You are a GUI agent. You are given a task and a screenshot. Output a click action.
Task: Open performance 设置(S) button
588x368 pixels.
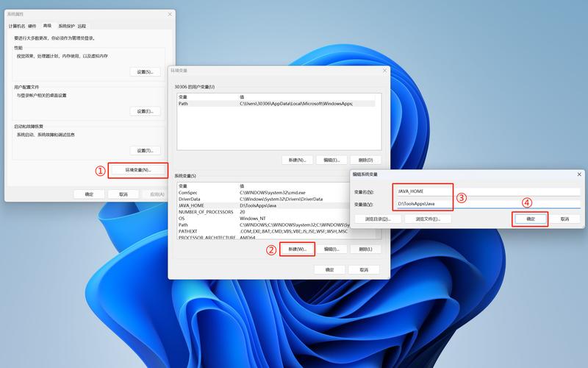tap(144, 71)
